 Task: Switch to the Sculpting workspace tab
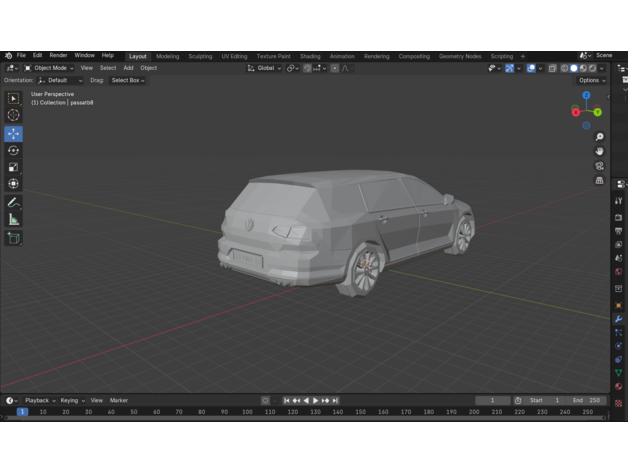tap(200, 56)
